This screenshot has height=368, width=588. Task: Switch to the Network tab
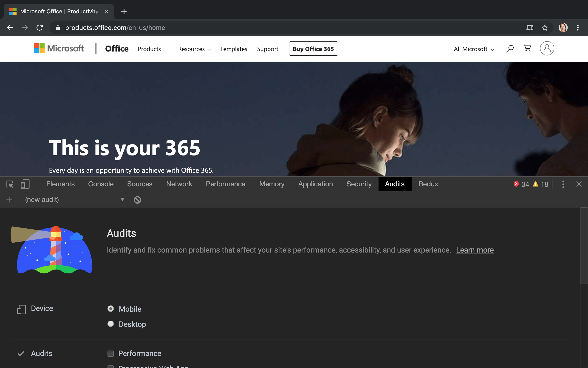point(179,184)
